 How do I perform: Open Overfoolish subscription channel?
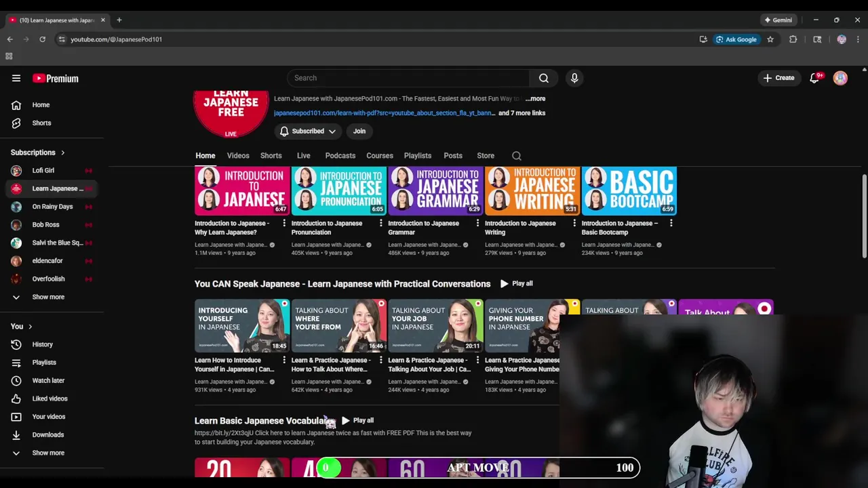coord(52,279)
